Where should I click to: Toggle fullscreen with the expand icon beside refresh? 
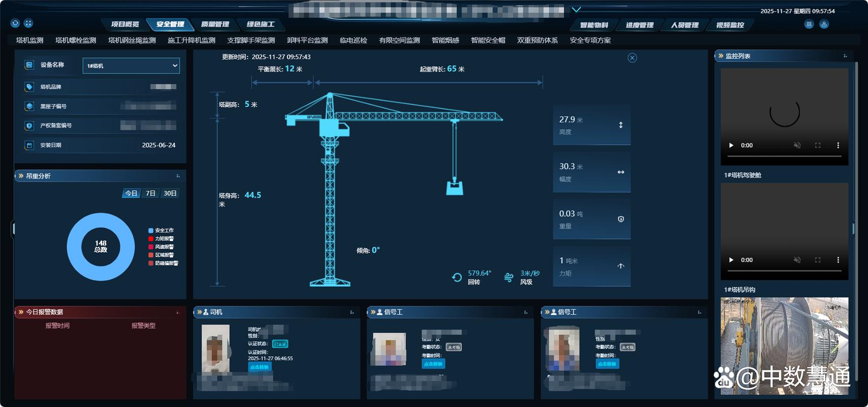pyautogui.click(x=28, y=23)
